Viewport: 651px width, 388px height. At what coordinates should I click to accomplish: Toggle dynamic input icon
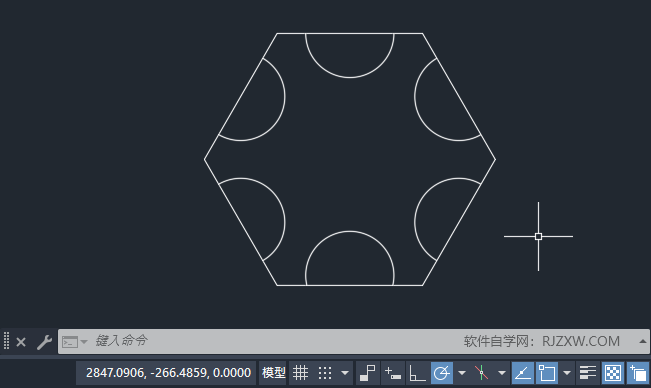[392, 373]
